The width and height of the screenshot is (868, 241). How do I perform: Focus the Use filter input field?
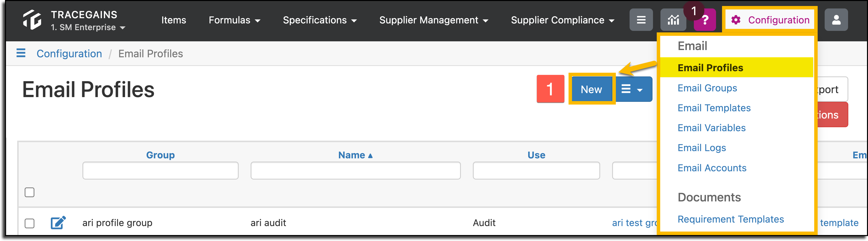coord(536,171)
